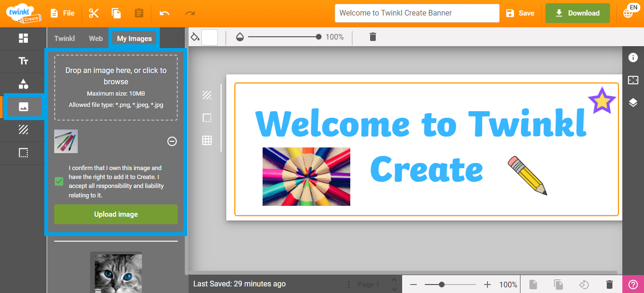Click the Redo arrow icon
The width and height of the screenshot is (644, 293).
point(190,13)
